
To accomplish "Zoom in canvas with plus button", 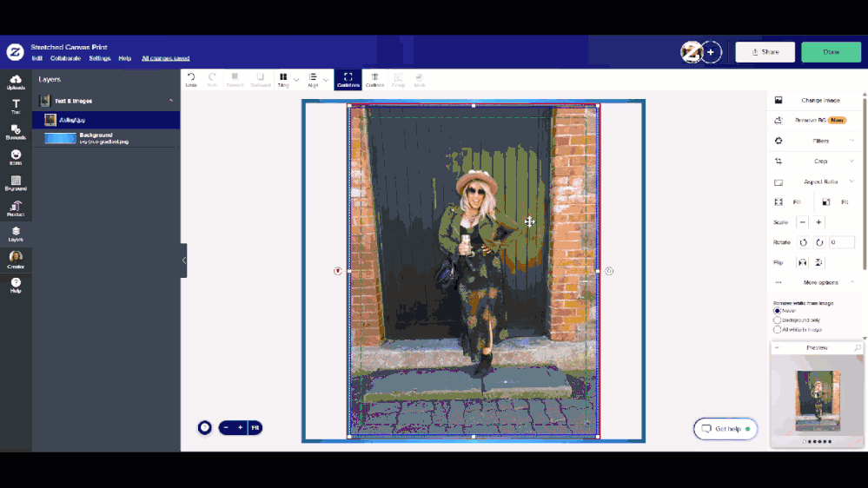I will pyautogui.click(x=241, y=428).
